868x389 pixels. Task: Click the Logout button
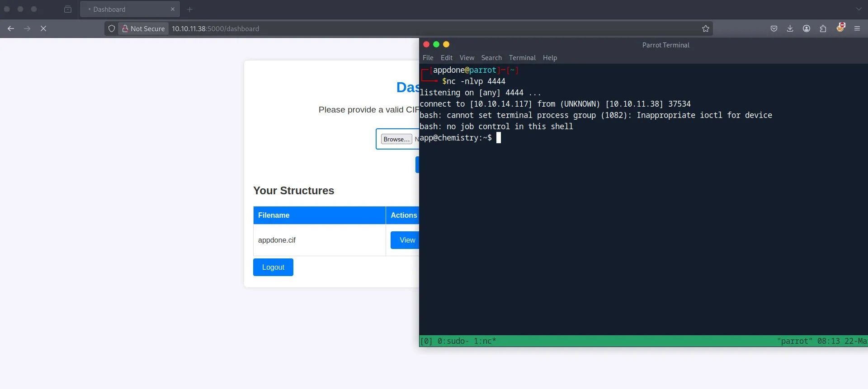coord(273,267)
